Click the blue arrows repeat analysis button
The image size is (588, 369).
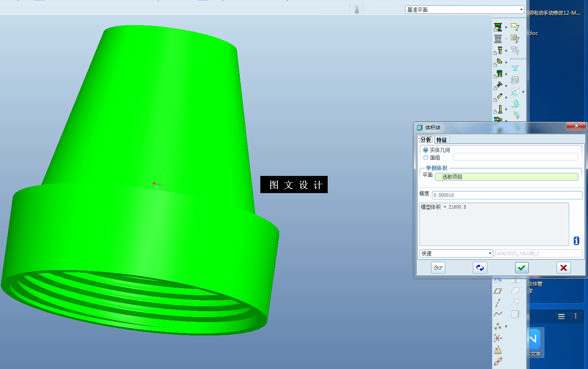(480, 268)
